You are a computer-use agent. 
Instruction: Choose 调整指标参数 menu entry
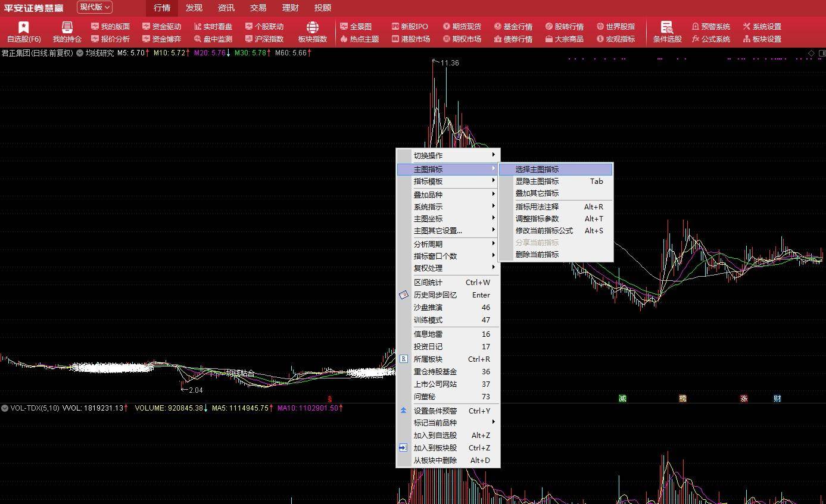(x=556, y=218)
